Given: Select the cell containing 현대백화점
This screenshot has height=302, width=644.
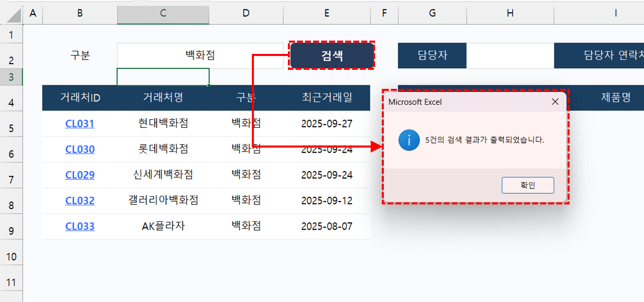Looking at the screenshot, I should [x=163, y=124].
